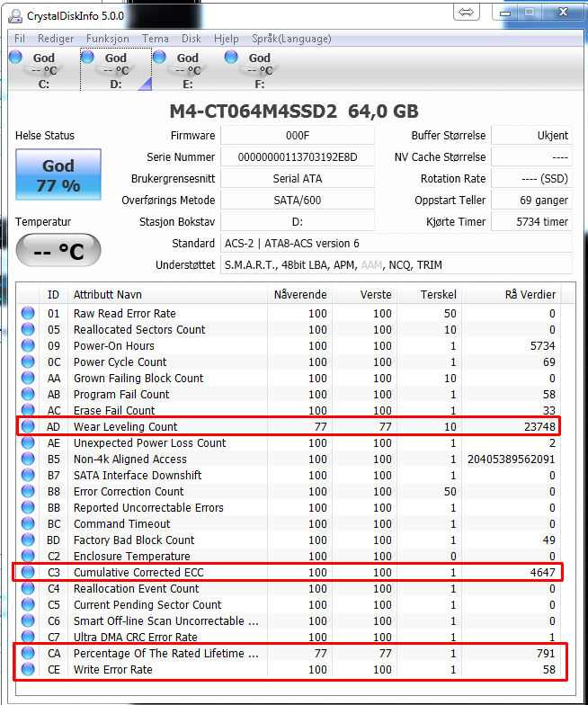The height and width of the screenshot is (705, 588).
Task: Select the D: drive tab
Action: (x=115, y=70)
